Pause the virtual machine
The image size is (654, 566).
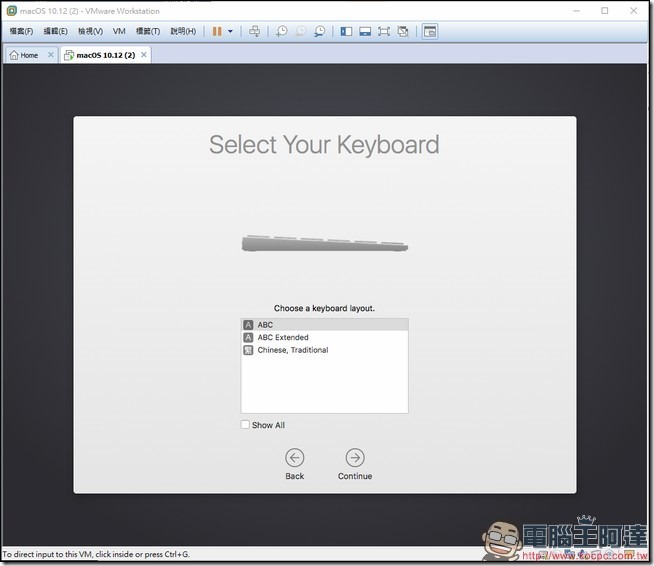click(217, 31)
